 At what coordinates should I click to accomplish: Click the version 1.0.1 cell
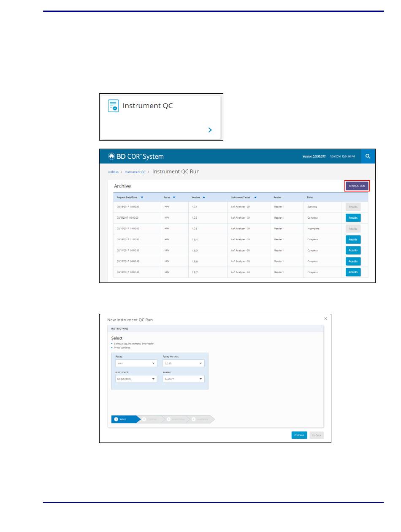click(208, 207)
